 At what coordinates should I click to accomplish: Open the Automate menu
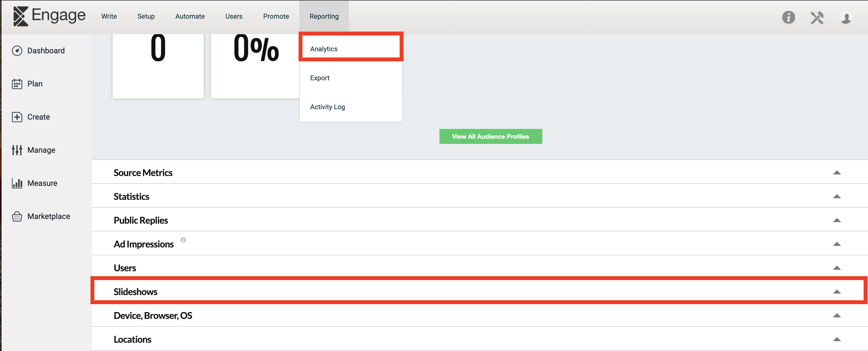coord(190,16)
